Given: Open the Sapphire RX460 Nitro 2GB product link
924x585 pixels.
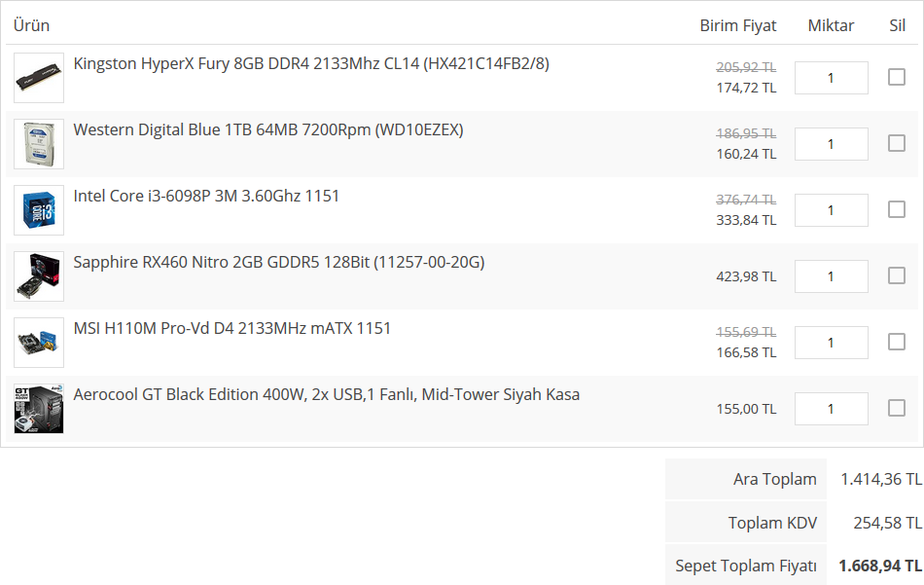Looking at the screenshot, I should 278,262.
